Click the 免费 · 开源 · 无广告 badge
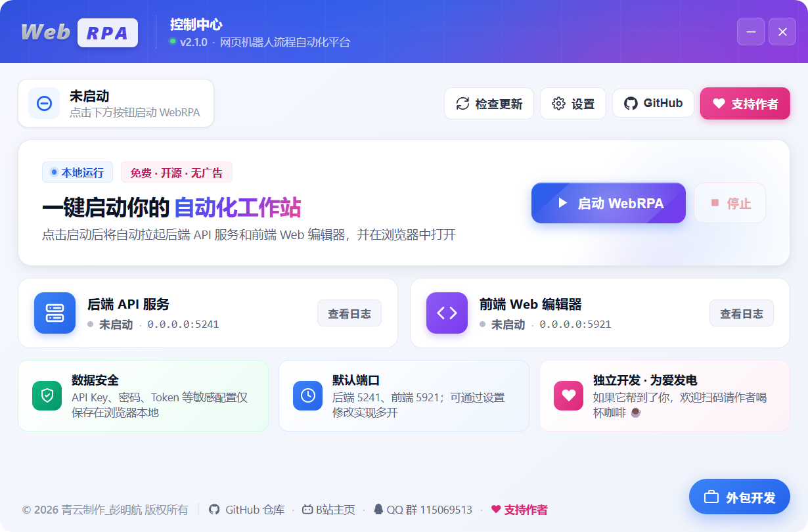808x532 pixels. (x=177, y=172)
